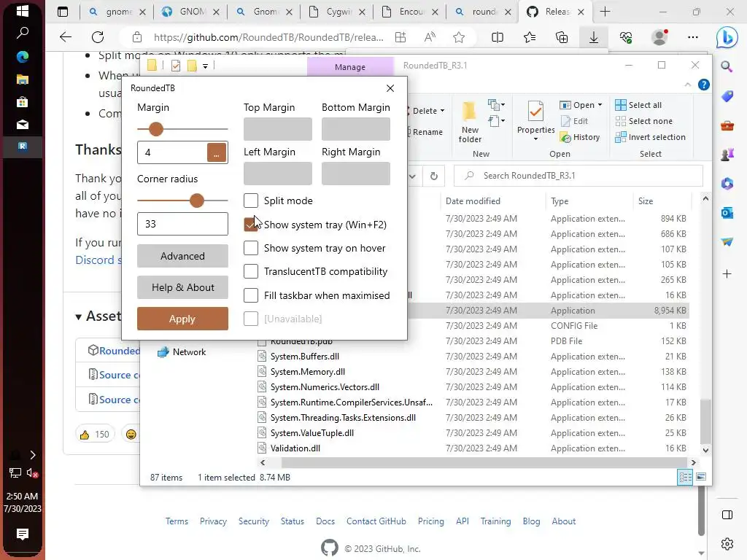Enable Split mode checkbox

coord(251,201)
